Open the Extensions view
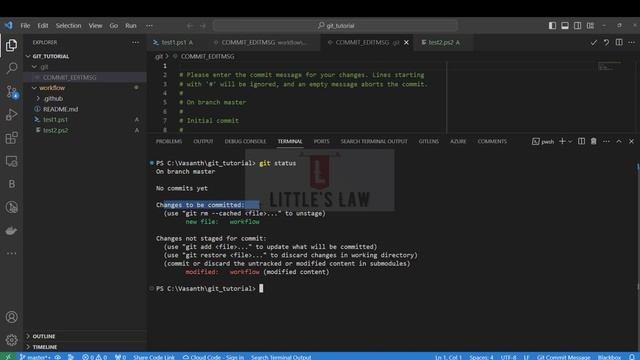640x360 pixels. coord(11,138)
